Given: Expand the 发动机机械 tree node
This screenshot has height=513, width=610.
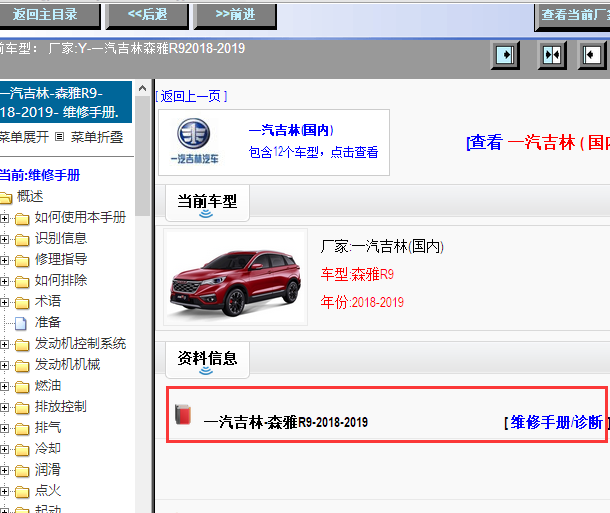Looking at the screenshot, I should (x=4, y=365).
